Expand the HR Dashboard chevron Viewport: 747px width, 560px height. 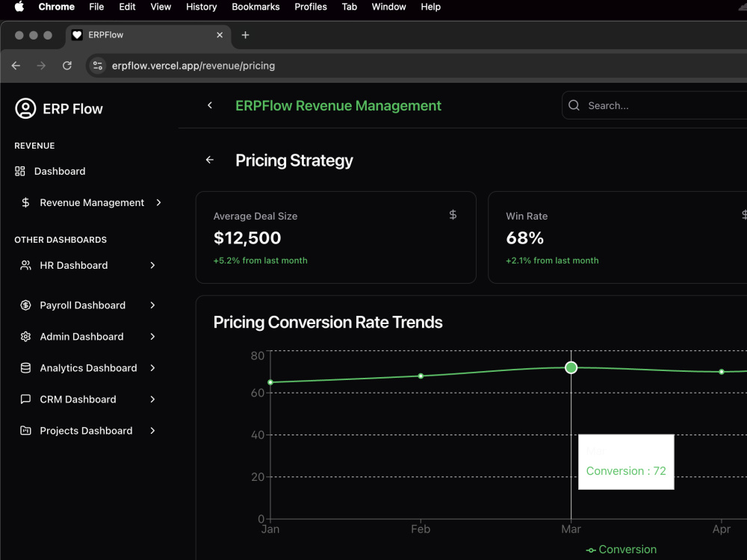click(x=152, y=265)
